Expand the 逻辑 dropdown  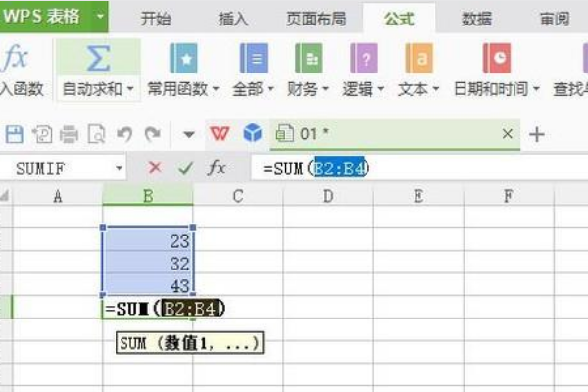click(x=381, y=89)
